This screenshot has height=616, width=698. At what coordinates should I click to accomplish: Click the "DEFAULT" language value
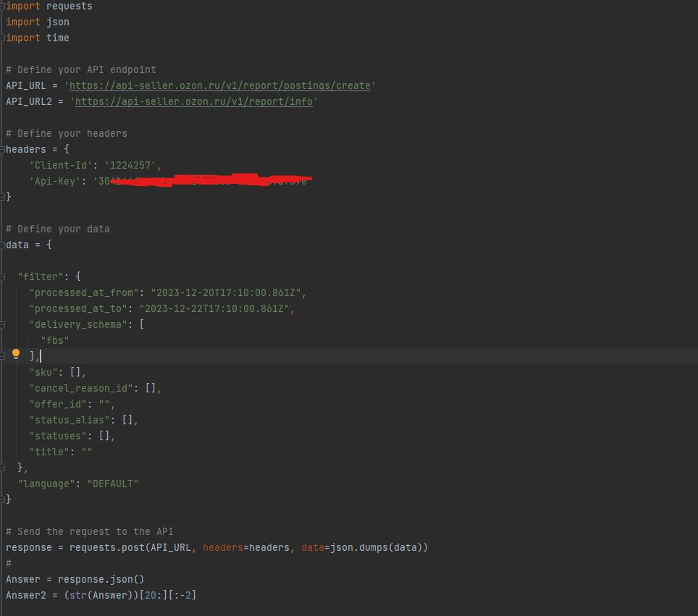113,484
